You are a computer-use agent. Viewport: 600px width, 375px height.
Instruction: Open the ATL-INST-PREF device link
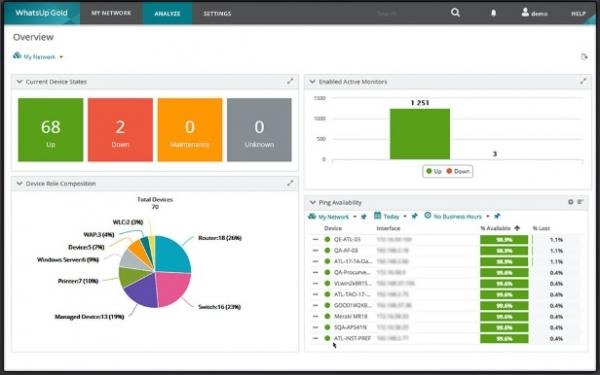[352, 339]
